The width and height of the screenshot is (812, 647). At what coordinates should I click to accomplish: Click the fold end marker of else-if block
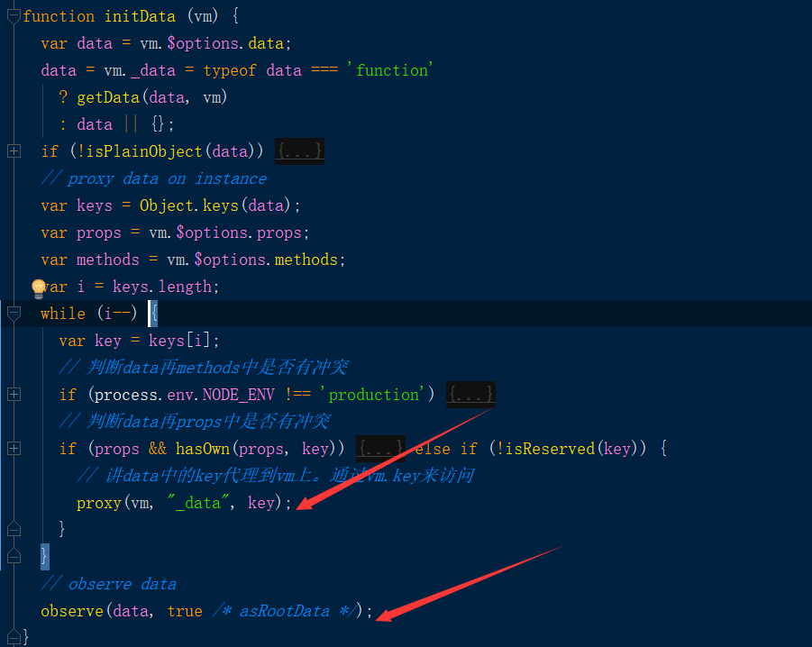click(x=14, y=529)
